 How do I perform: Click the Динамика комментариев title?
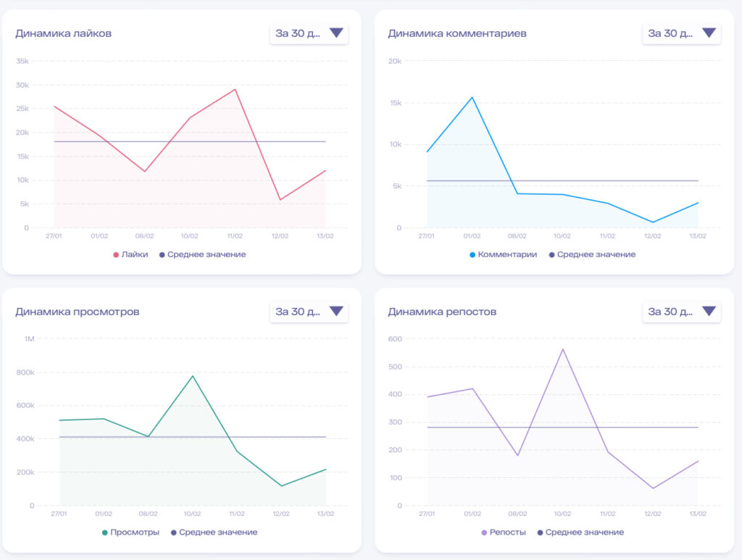pyautogui.click(x=457, y=33)
